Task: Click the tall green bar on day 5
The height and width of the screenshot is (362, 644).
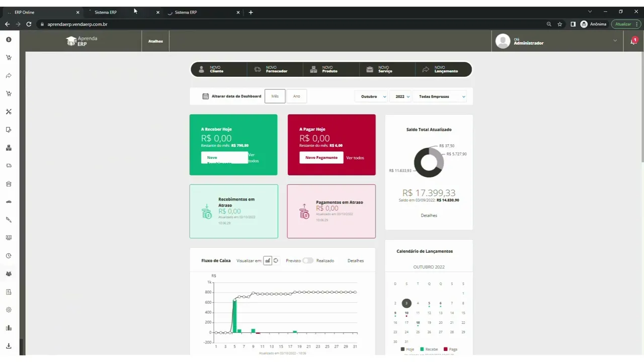Action: pos(234,316)
